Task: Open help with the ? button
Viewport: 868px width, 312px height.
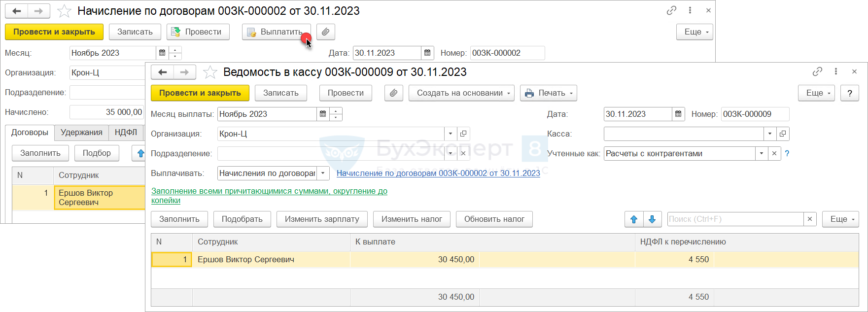Action: [850, 93]
